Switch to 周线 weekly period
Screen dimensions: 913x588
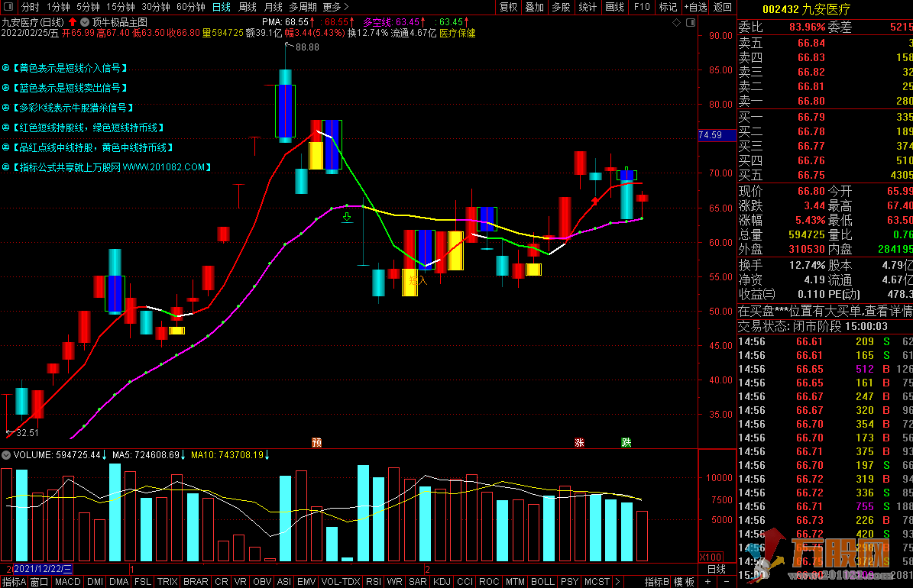(248, 7)
